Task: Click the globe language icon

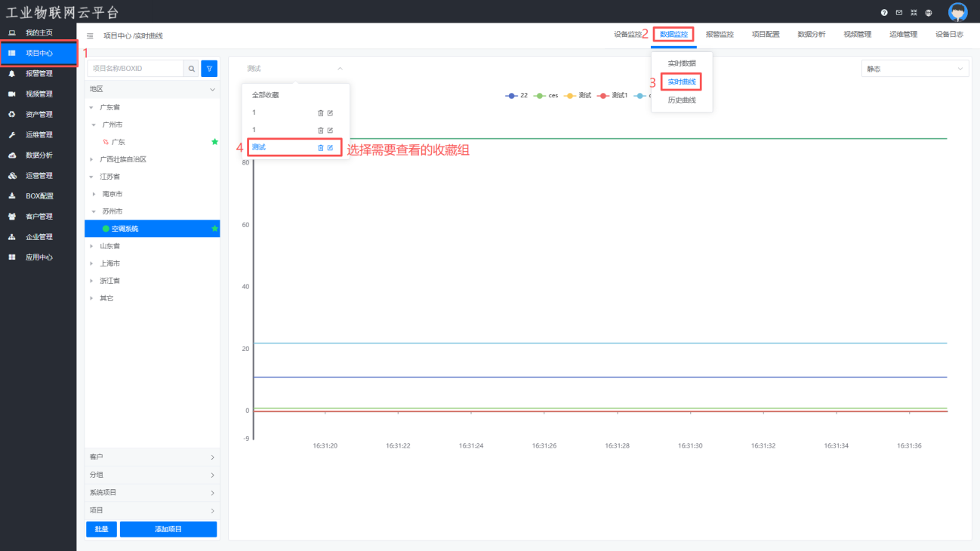Action: [928, 13]
